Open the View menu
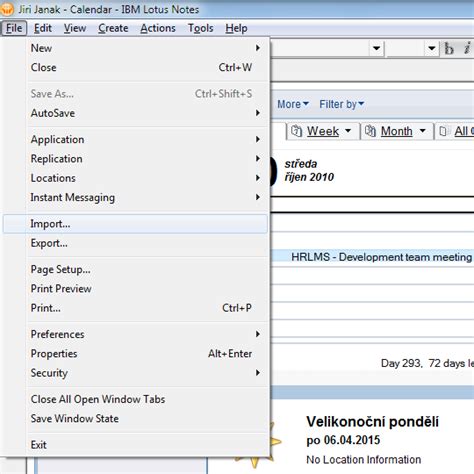 (x=75, y=28)
